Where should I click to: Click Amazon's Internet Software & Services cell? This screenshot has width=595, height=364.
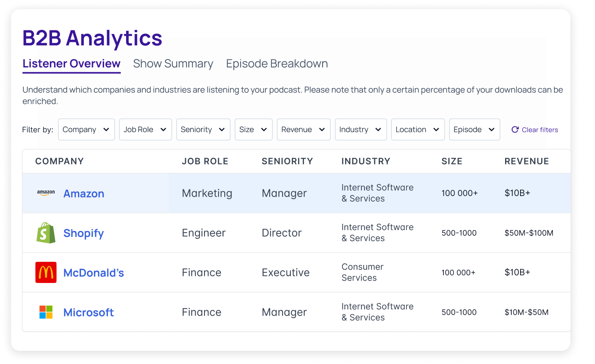click(377, 193)
